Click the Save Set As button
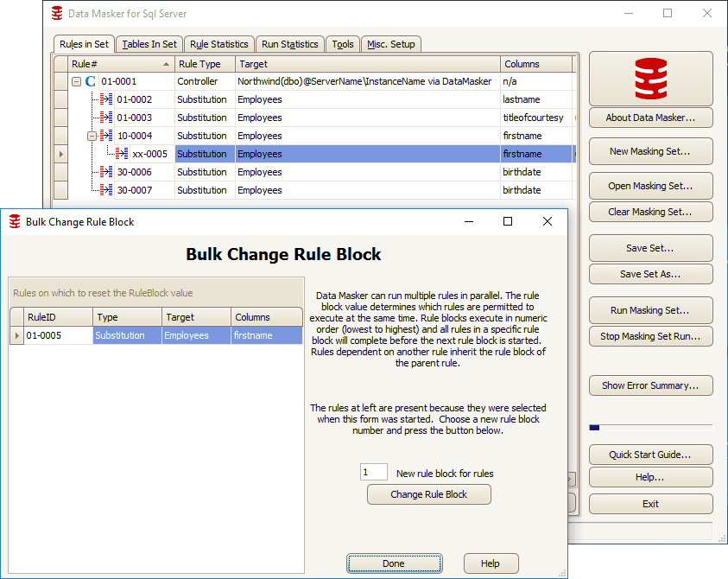 point(651,274)
